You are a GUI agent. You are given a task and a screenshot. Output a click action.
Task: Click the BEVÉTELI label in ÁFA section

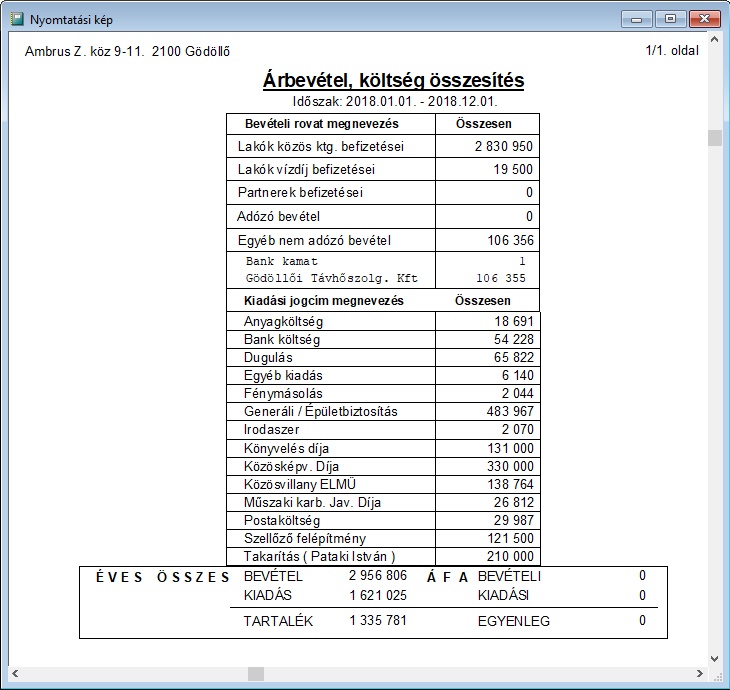coord(509,576)
